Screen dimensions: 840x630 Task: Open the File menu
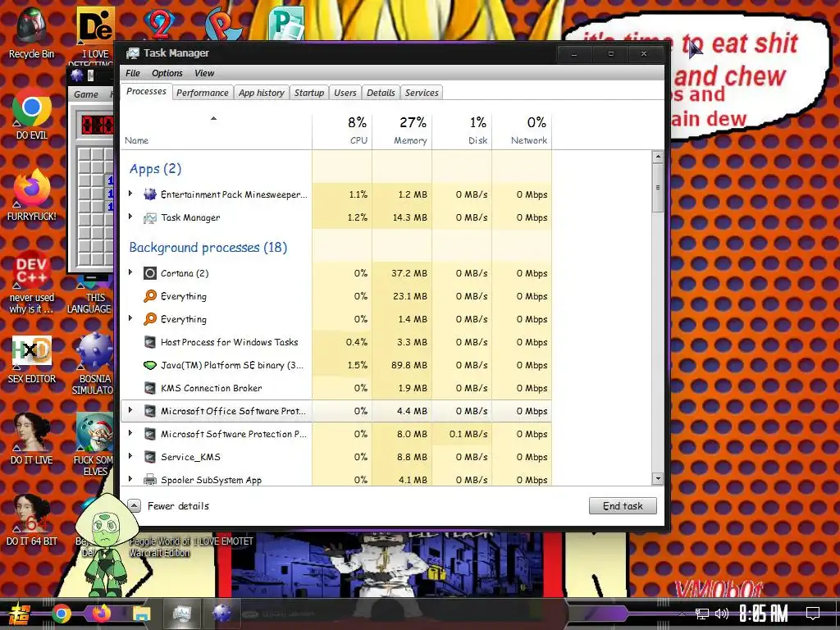click(x=132, y=73)
